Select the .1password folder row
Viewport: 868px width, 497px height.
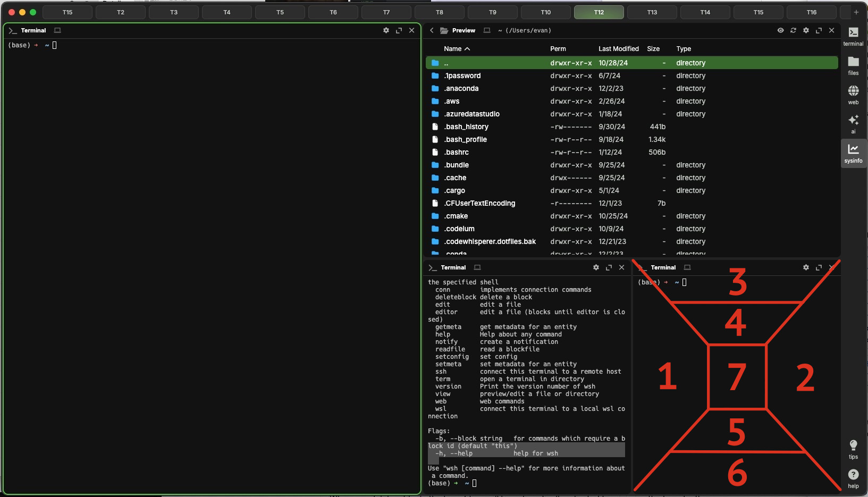(632, 75)
